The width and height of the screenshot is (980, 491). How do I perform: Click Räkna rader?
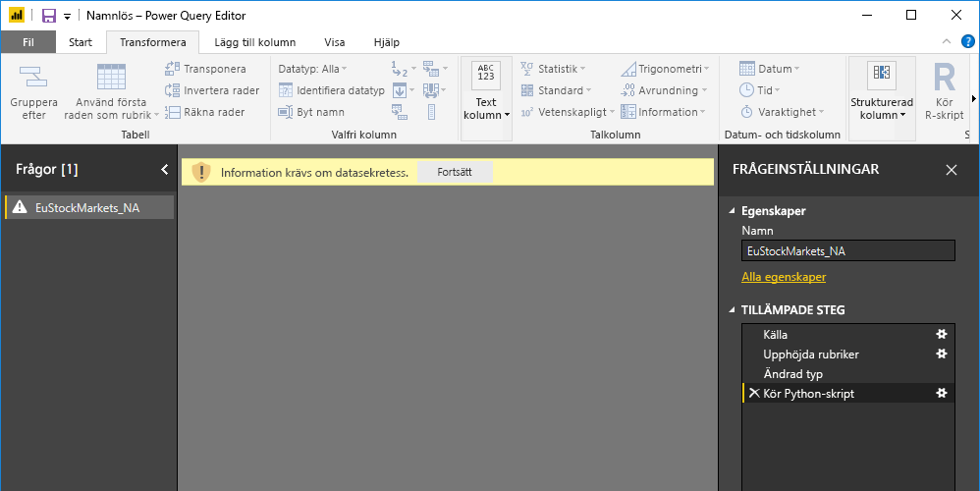point(205,113)
